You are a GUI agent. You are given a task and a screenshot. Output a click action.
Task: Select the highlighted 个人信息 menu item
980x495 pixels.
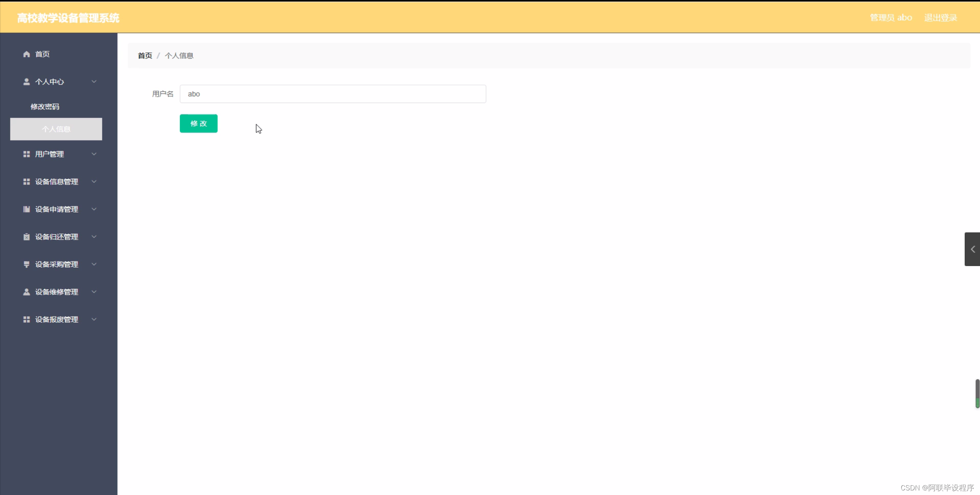56,129
